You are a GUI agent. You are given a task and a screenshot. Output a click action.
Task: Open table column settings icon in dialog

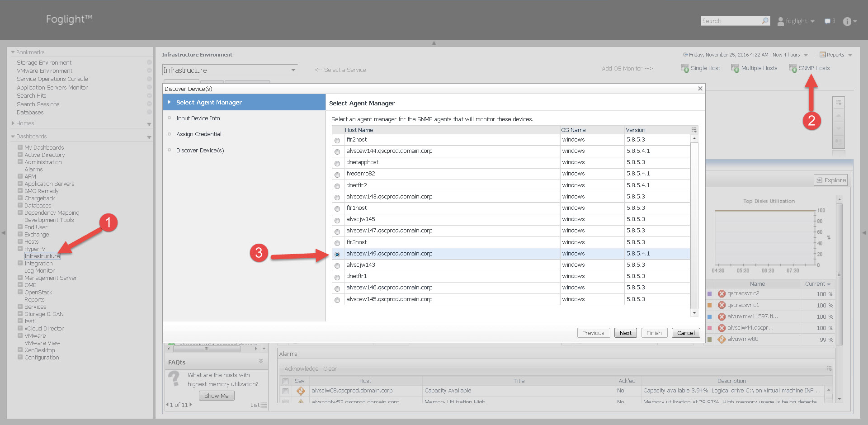694,130
